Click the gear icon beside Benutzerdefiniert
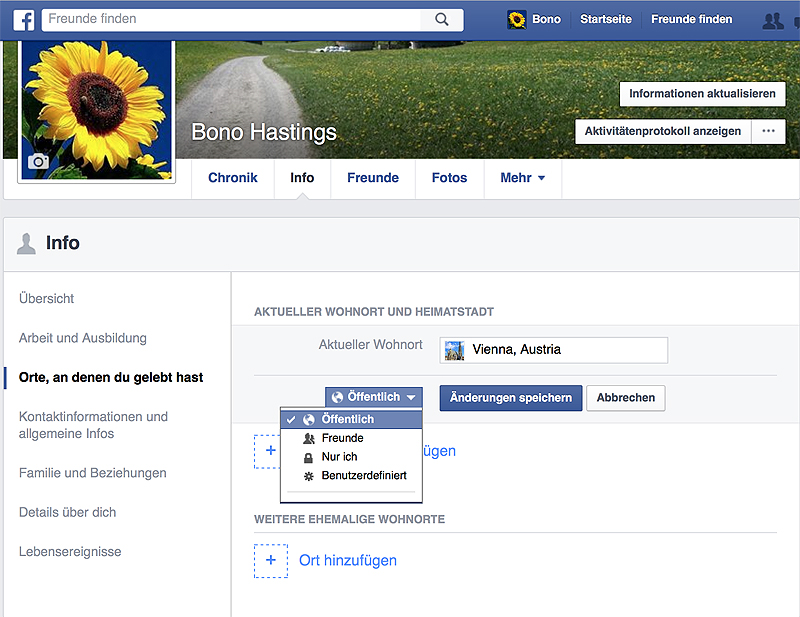 pos(309,476)
